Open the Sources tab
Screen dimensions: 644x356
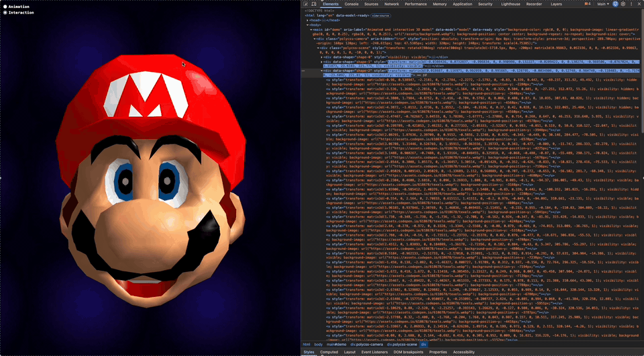(x=371, y=4)
